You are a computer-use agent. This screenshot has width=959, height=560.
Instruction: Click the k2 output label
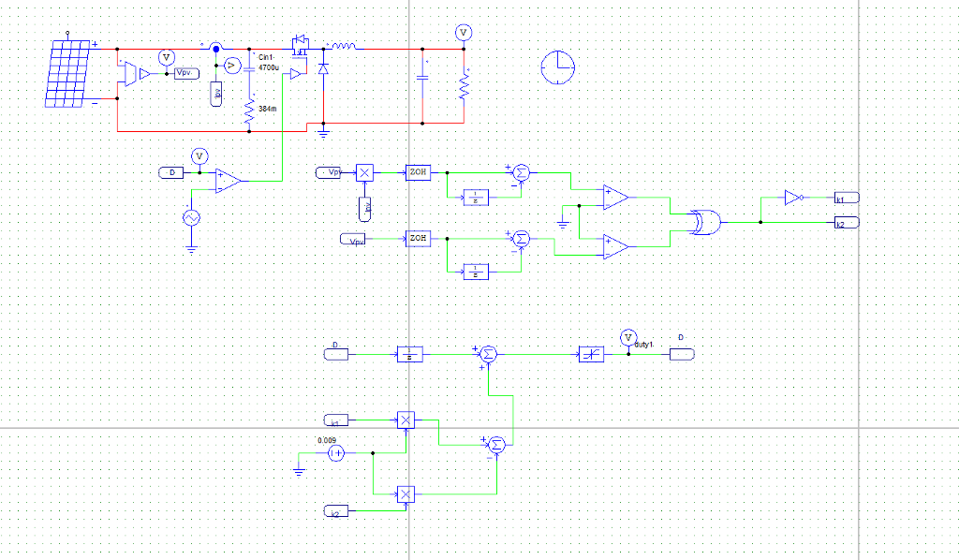tap(847, 223)
